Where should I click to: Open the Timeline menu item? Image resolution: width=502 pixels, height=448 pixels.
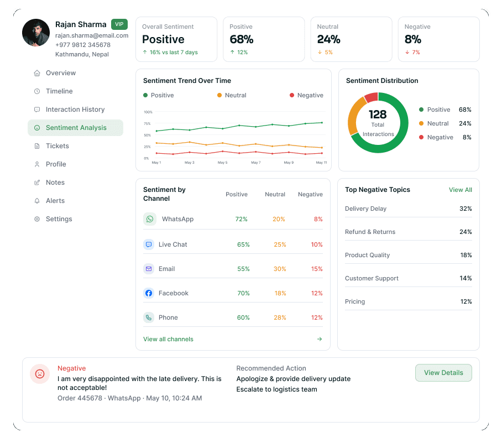point(76,91)
